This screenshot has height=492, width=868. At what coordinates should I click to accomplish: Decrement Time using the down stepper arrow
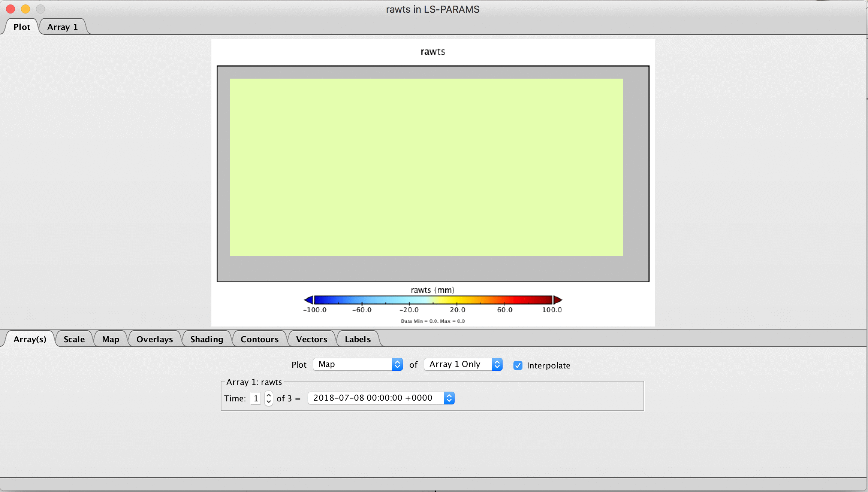268,401
